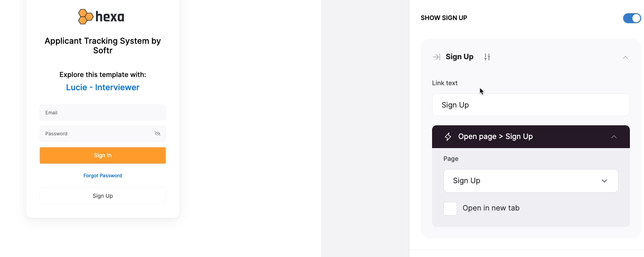Click the Applicant Tracking System heading text
This screenshot has width=644, height=257.
[x=103, y=46]
